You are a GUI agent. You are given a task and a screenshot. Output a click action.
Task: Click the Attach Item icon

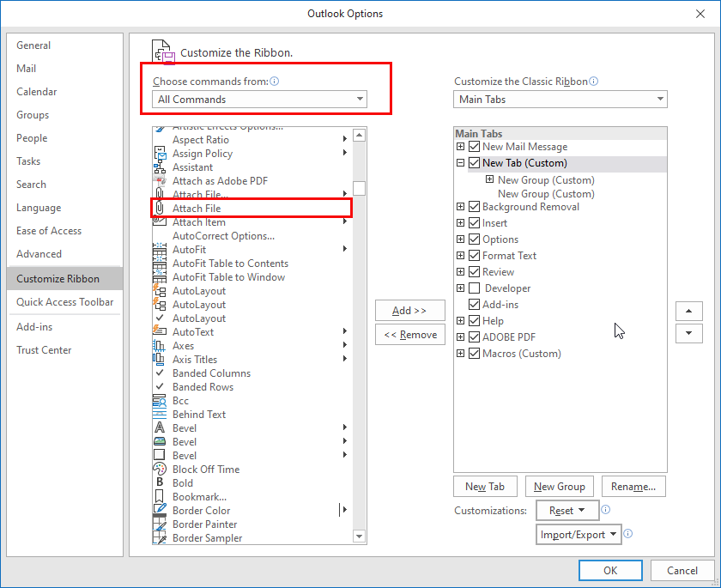tap(160, 222)
